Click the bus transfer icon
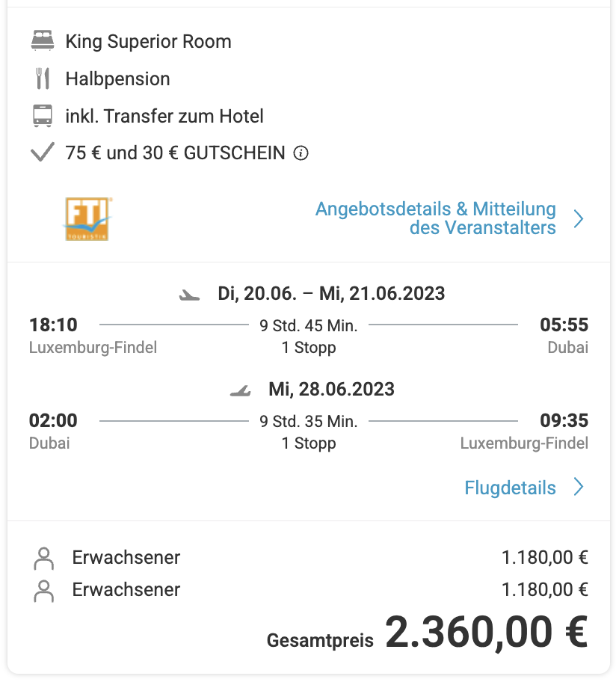The width and height of the screenshot is (616, 682). click(x=43, y=116)
